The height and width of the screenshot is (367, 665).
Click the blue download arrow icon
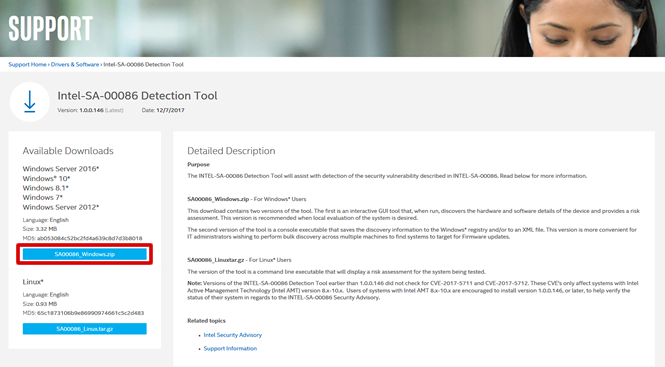pyautogui.click(x=30, y=102)
